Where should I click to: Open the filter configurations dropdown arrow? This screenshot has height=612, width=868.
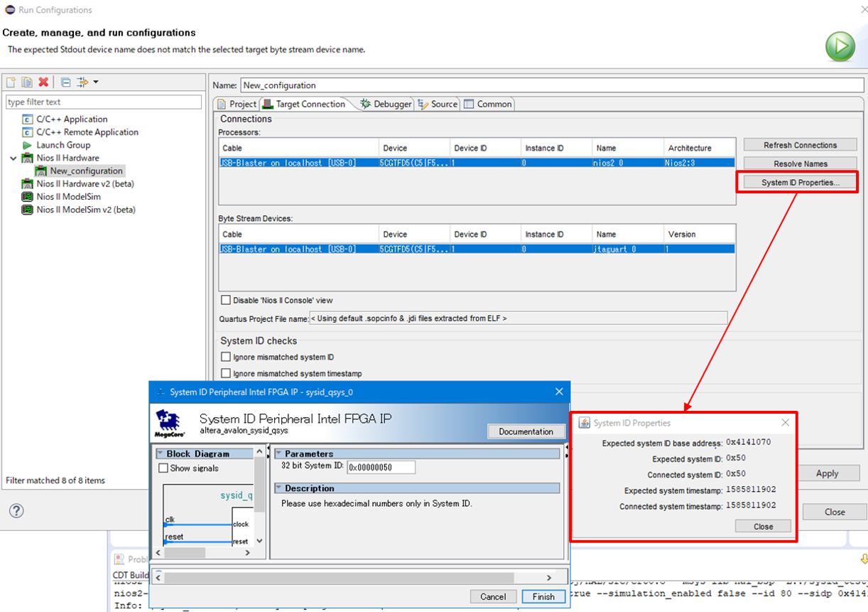95,82
